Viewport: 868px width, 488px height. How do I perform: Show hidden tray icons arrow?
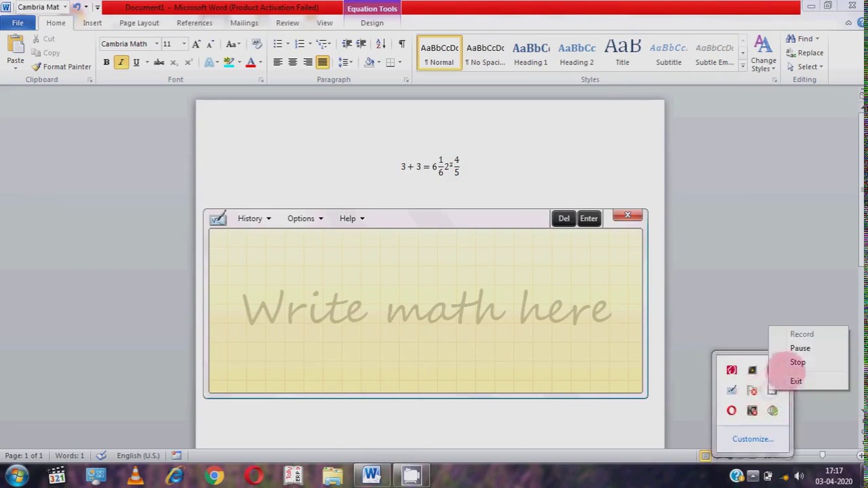click(753, 476)
